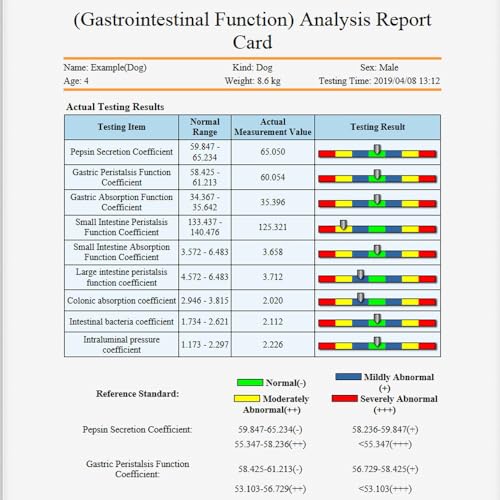Screen dimensions: 500x500
Task: Click the Sex: Male field
Action: 379,68
